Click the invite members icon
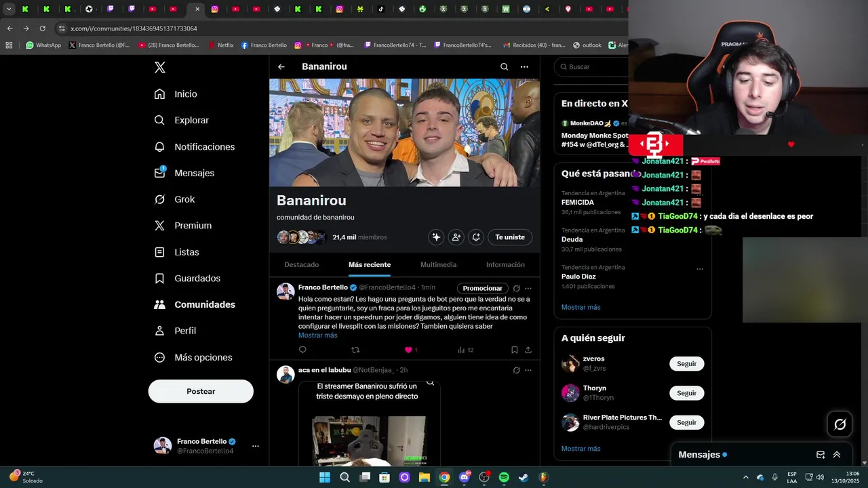Viewport: 868px width, 488px height. point(456,237)
